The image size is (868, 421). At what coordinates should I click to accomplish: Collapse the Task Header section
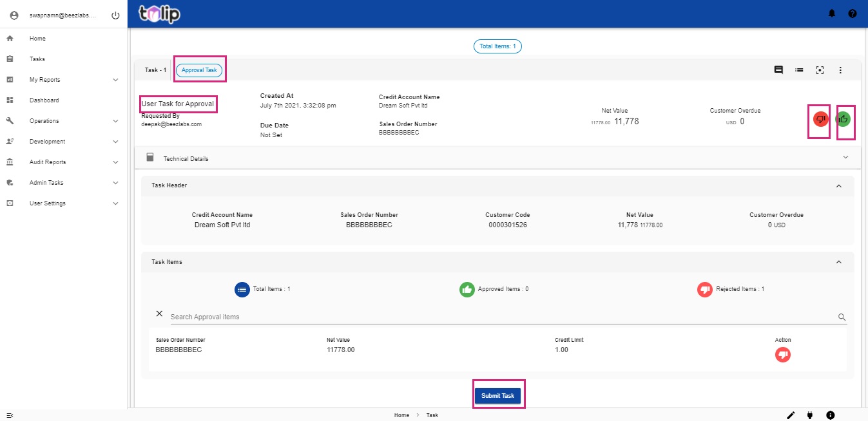click(838, 186)
